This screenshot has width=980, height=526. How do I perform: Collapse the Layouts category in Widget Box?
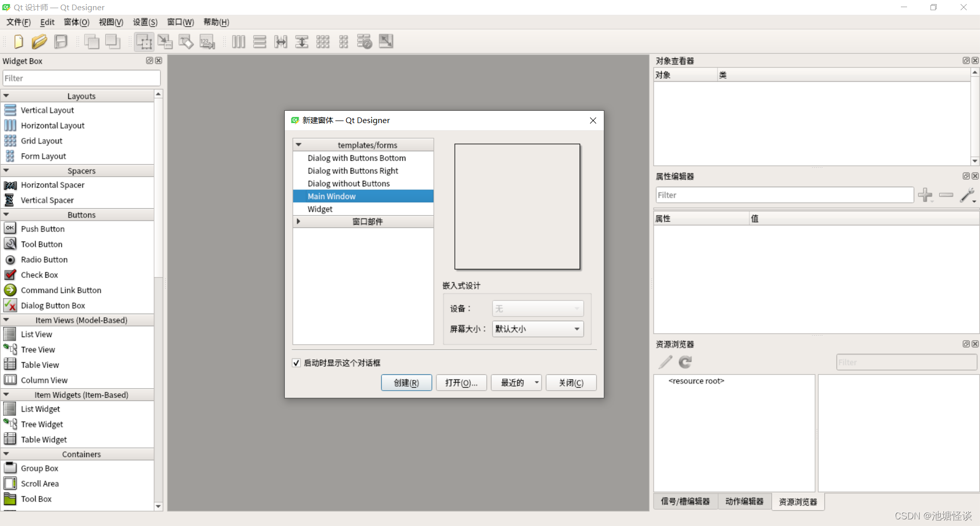point(6,95)
